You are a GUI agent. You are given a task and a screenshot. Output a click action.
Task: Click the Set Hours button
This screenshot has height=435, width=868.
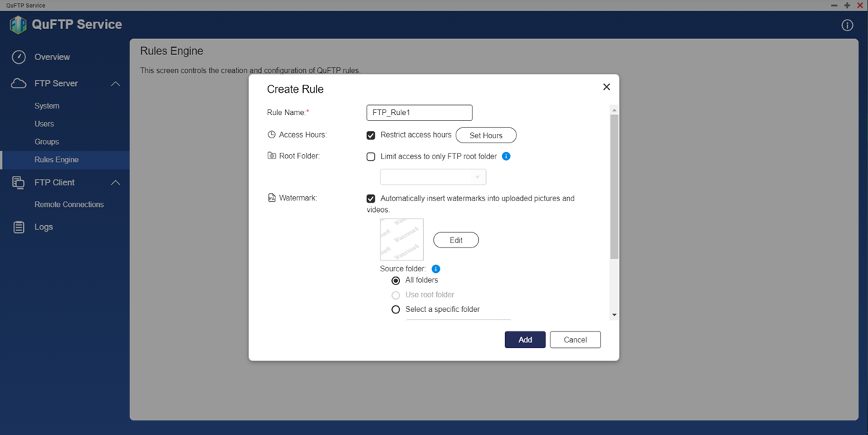point(485,135)
